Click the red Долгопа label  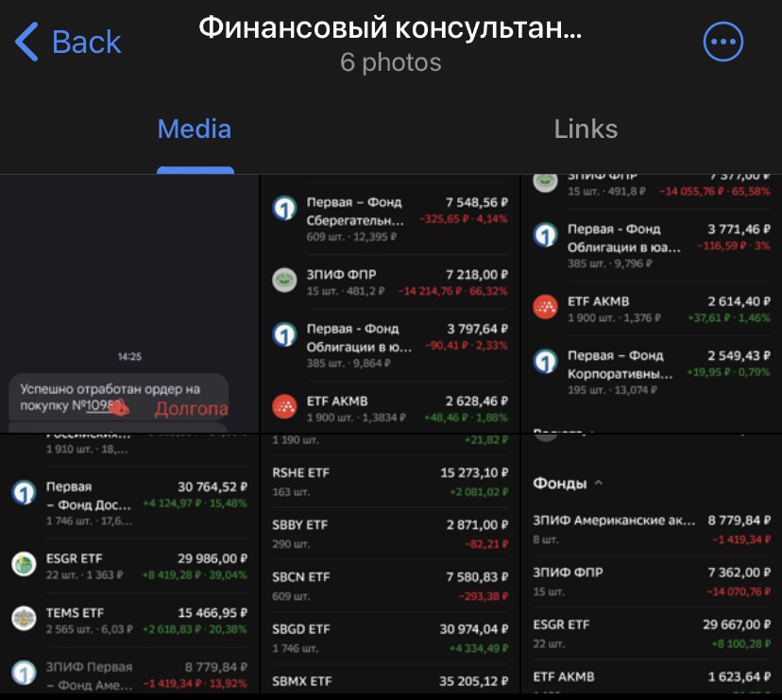pos(192,409)
